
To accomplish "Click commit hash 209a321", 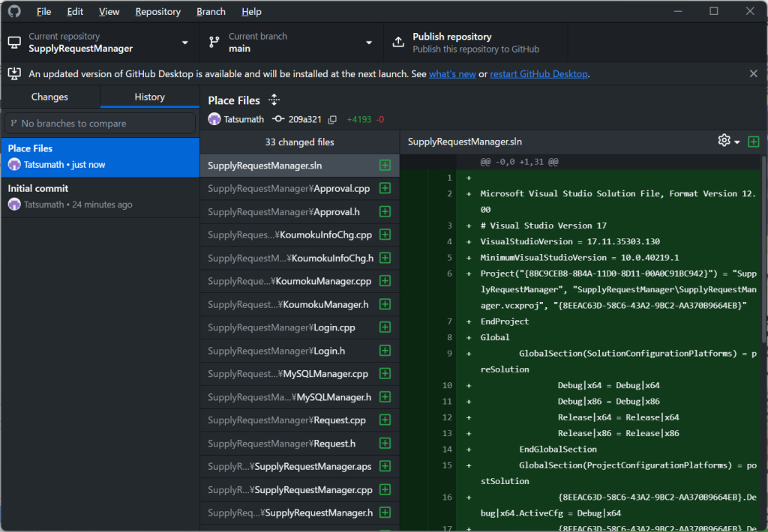I will tap(306, 119).
